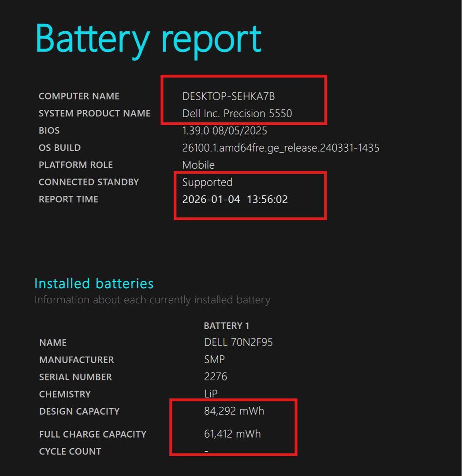This screenshot has height=476, width=462.
Task: Click the Dell Inc. Precision 5550 text
Action: pos(237,113)
